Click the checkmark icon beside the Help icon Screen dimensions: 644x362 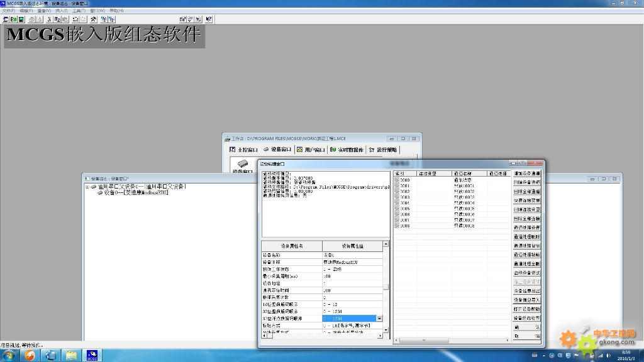(191, 19)
